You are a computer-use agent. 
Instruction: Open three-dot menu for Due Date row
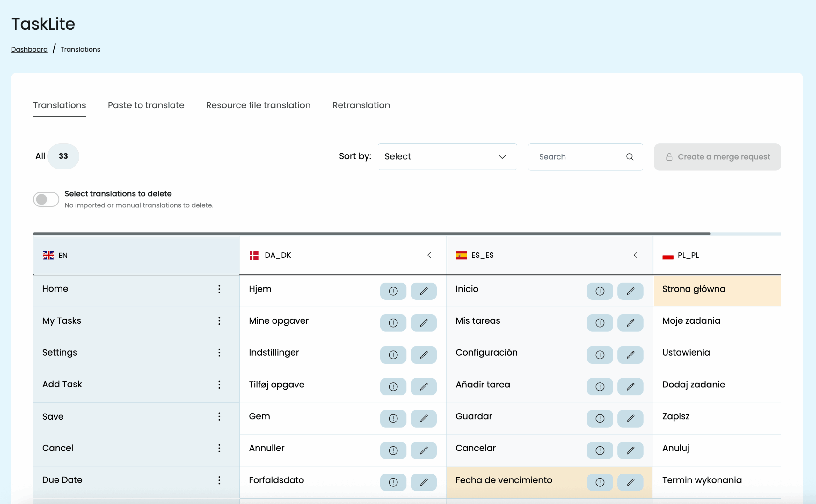219,480
